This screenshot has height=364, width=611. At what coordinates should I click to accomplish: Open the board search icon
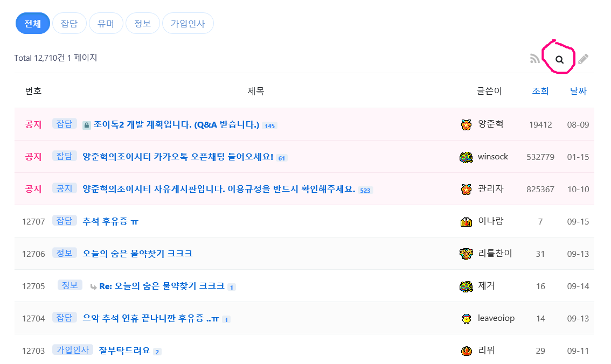tap(560, 60)
